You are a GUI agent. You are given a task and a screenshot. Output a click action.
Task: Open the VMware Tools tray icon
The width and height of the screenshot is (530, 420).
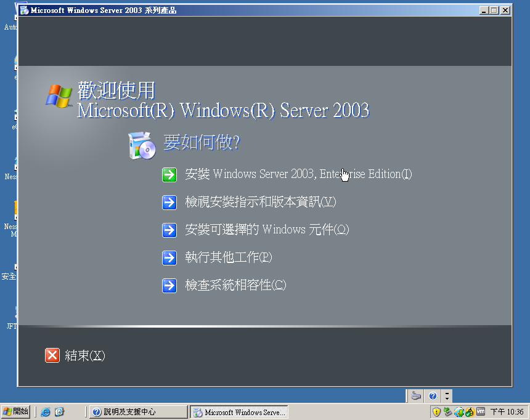coord(480,411)
